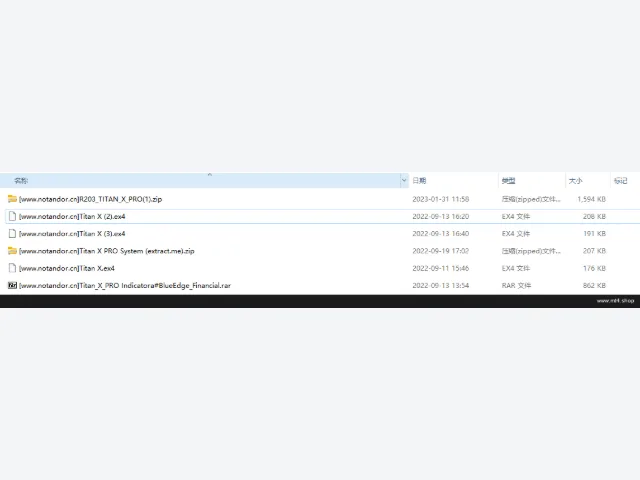Click the file icon of Titan X (3).ex4
Viewport: 640px width, 480px height.
(12, 233)
